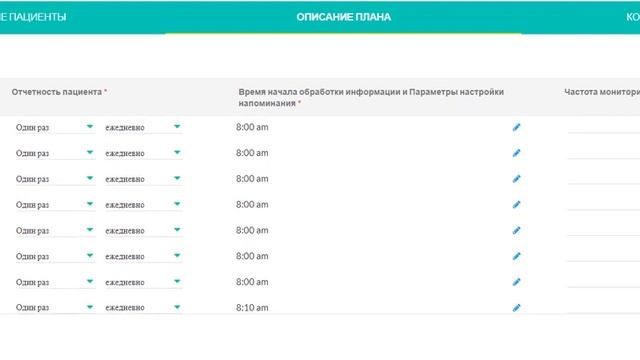The height and width of the screenshot is (360, 640).
Task: Click monitoring frequency field in first row
Action: click(604, 127)
